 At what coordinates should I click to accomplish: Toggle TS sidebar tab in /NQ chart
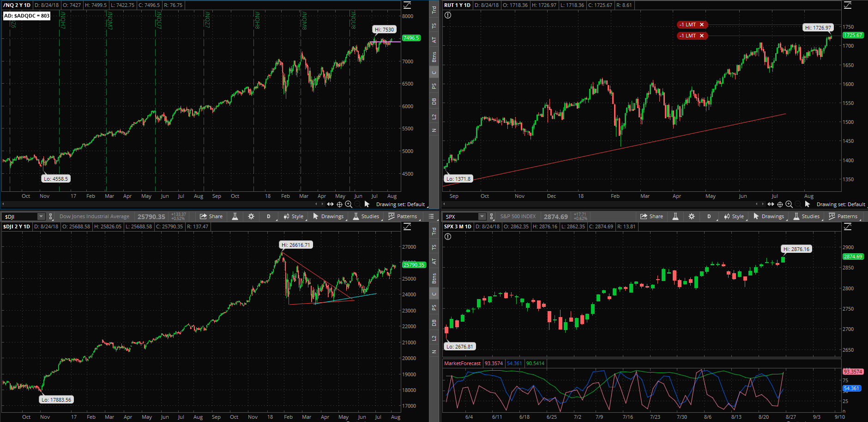(434, 26)
